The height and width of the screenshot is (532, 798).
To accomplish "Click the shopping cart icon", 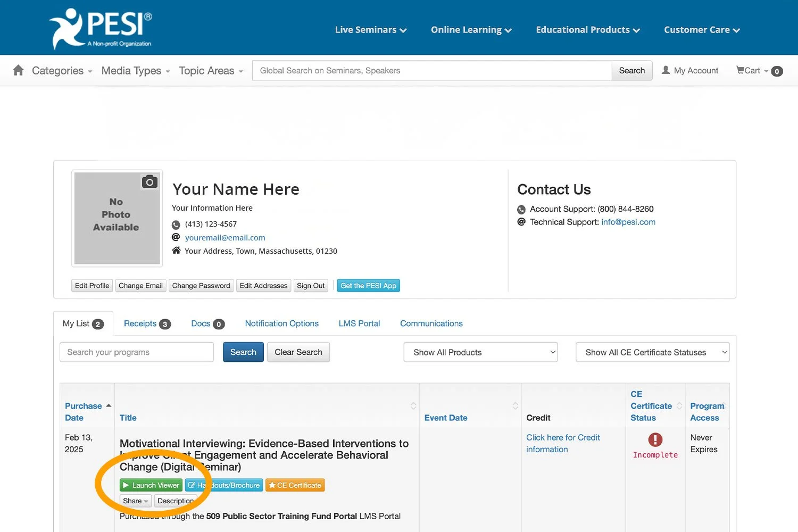I will pos(740,70).
